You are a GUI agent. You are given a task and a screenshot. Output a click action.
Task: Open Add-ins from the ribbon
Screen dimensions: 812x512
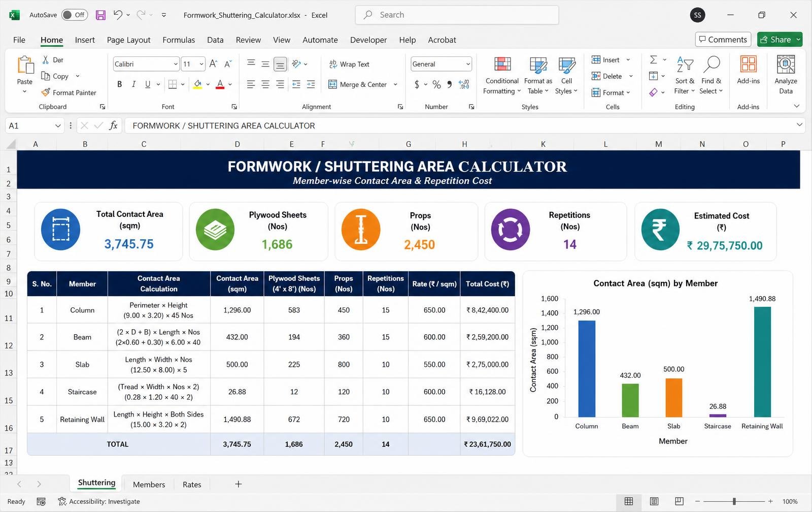749,70
